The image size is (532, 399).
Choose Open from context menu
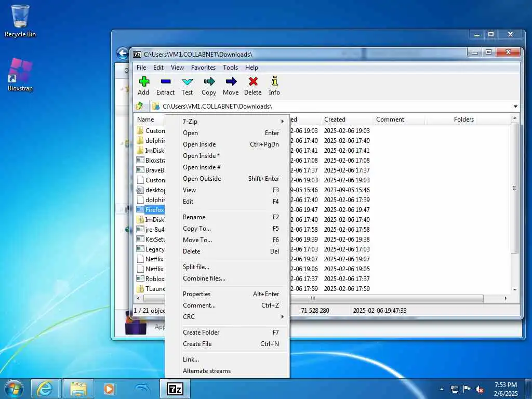click(x=228, y=133)
